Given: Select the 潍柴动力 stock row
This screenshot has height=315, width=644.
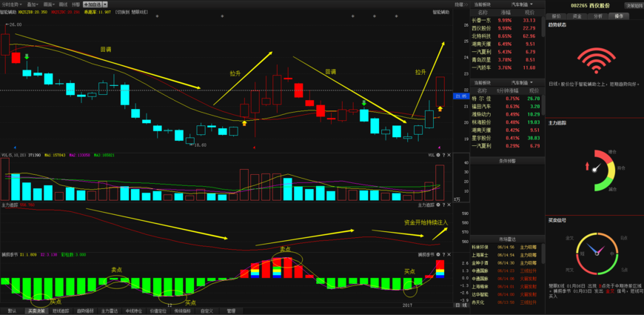Looking at the screenshot, I should tap(507, 114).
